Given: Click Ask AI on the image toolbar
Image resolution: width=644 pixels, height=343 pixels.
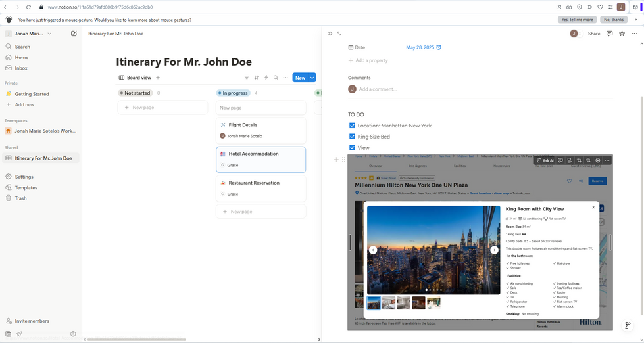Looking at the screenshot, I should coord(545,160).
